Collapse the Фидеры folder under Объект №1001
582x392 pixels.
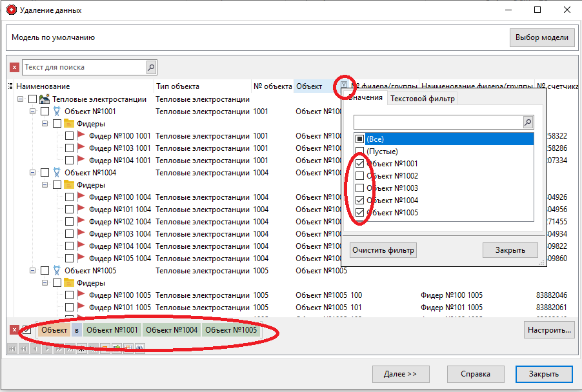[44, 123]
